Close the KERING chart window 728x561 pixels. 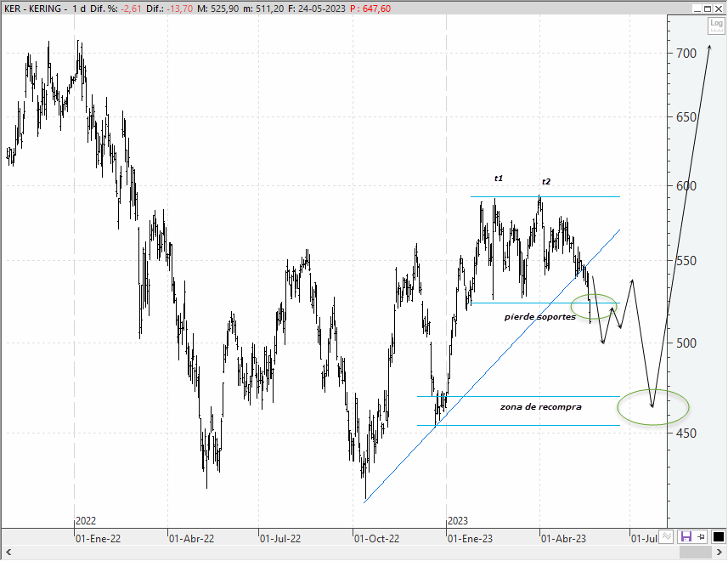(719, 8)
